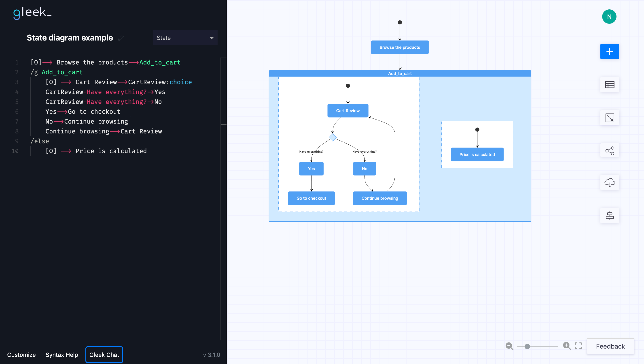This screenshot has height=364, width=644.
Task: Open the Feedback button
Action: tap(610, 346)
